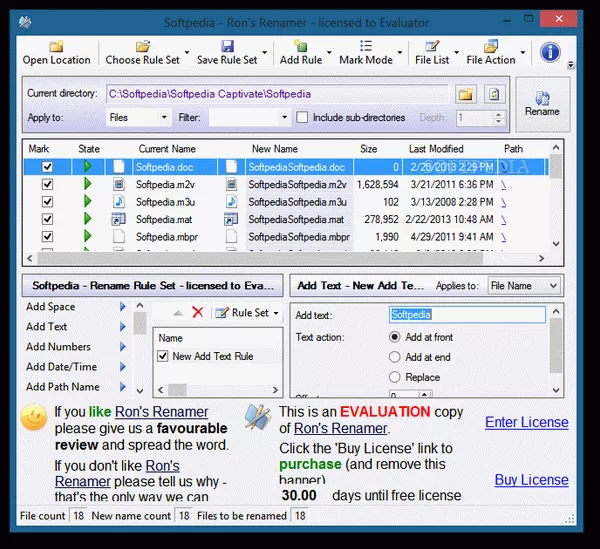Click the green state arrow for Softpedia.mbpr

point(88,236)
